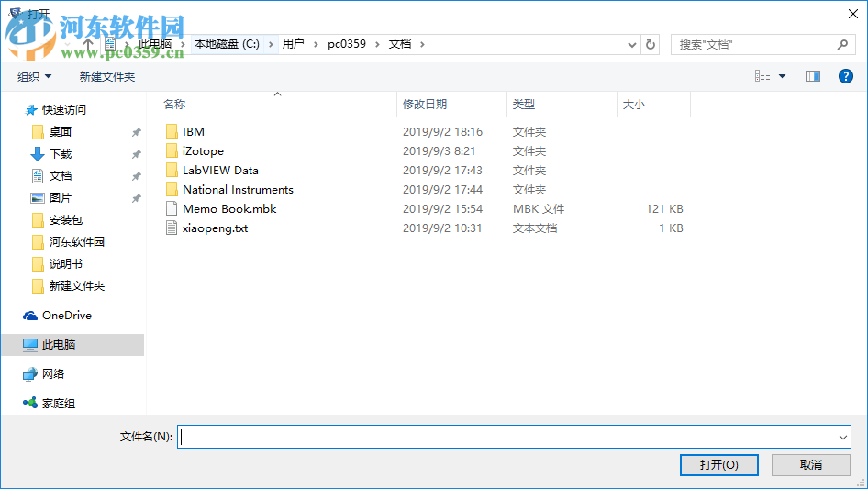This screenshot has width=868, height=489.
Task: Select 此电脑 in address breadcrumb
Action: (155, 44)
